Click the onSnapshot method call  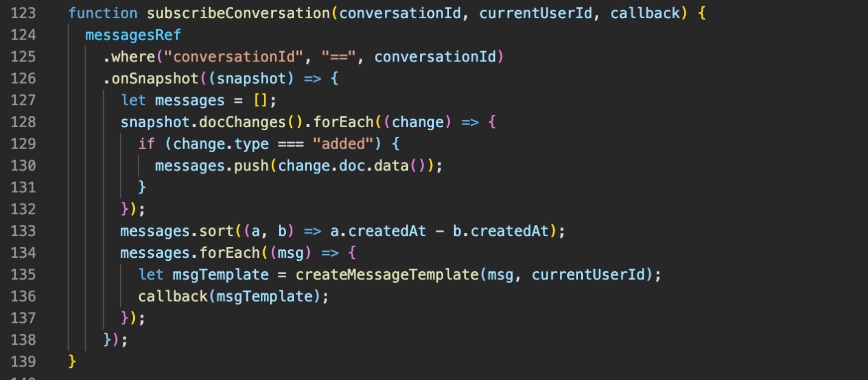[155, 78]
